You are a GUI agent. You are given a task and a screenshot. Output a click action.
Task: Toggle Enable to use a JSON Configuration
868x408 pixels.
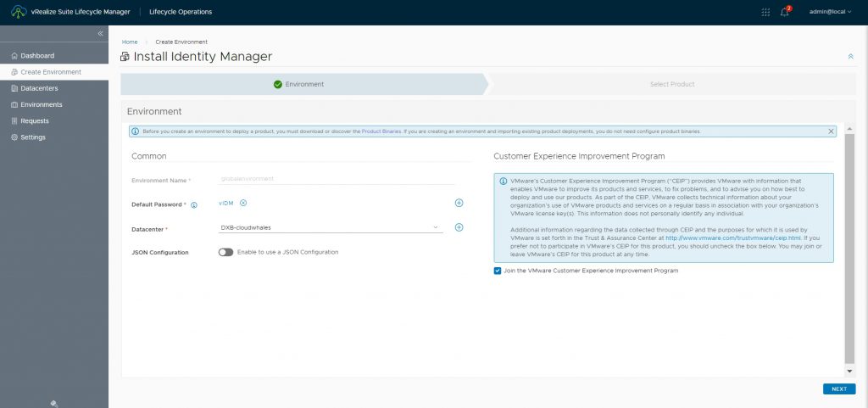point(225,253)
